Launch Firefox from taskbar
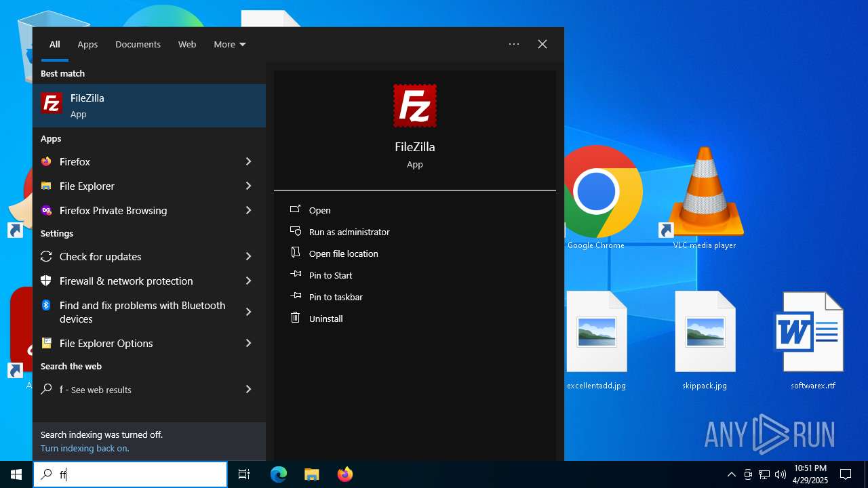 (x=344, y=474)
